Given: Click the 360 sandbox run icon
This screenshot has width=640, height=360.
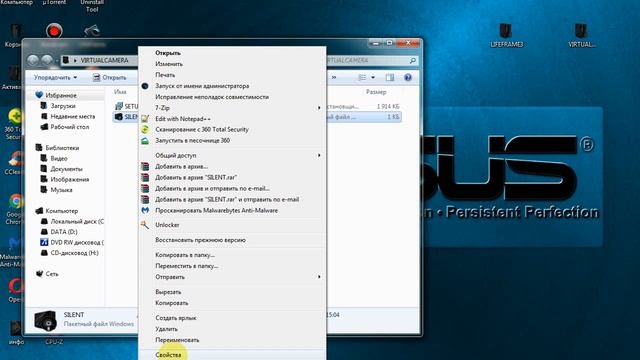Looking at the screenshot, I should pyautogui.click(x=145, y=141).
